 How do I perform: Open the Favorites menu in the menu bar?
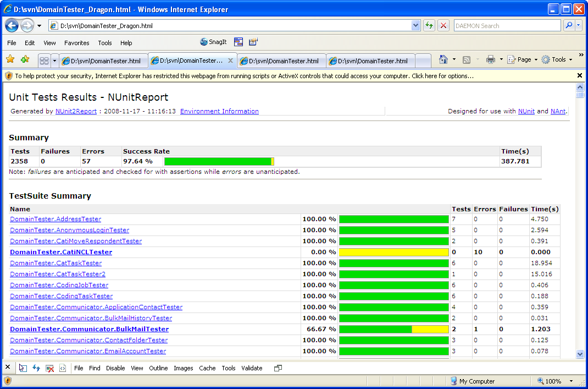pos(76,43)
